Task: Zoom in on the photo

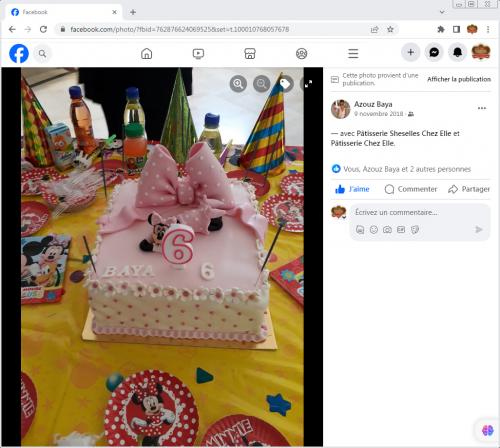Action: [x=238, y=83]
